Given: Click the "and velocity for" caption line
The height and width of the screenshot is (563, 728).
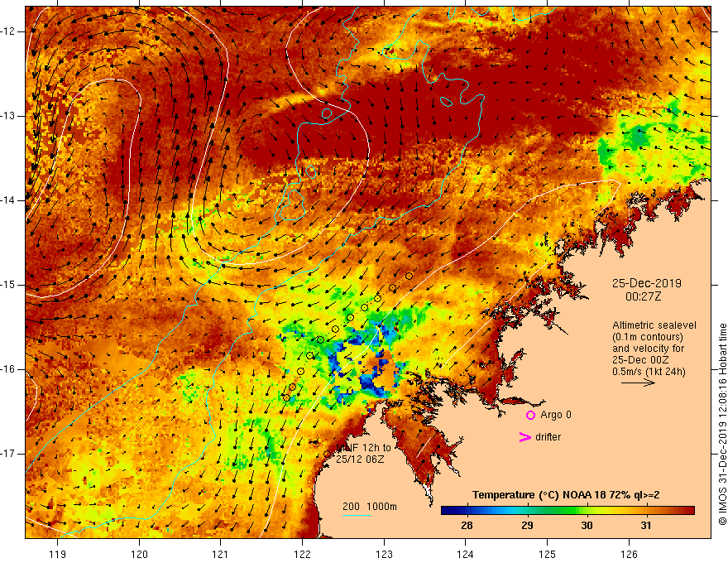Looking at the screenshot, I should [648, 349].
